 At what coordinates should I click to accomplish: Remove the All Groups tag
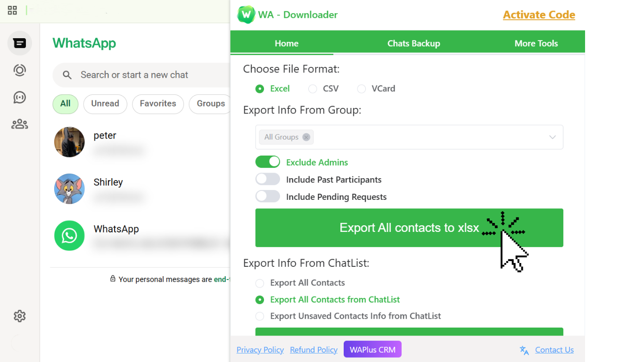click(x=306, y=137)
